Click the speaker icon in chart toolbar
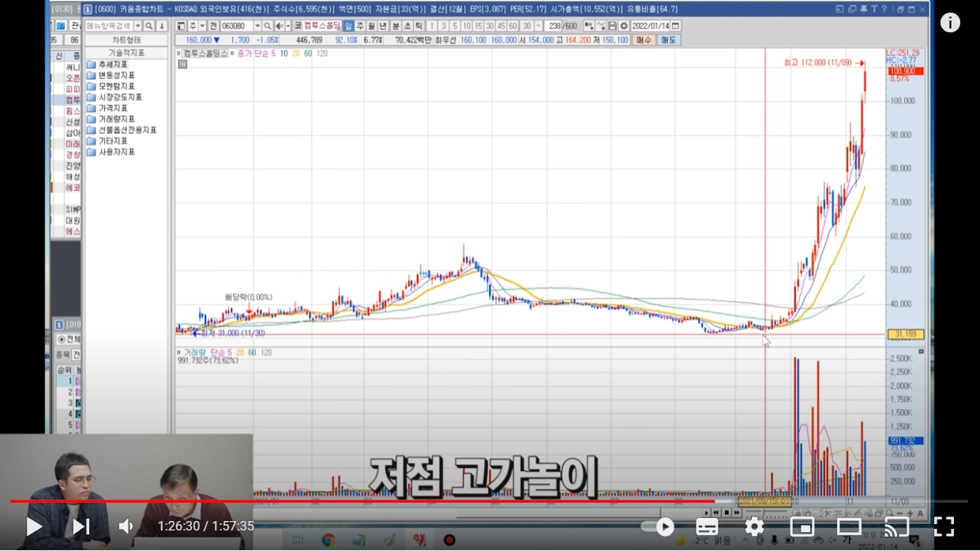Image resolution: width=980 pixels, height=551 pixels. [x=278, y=26]
